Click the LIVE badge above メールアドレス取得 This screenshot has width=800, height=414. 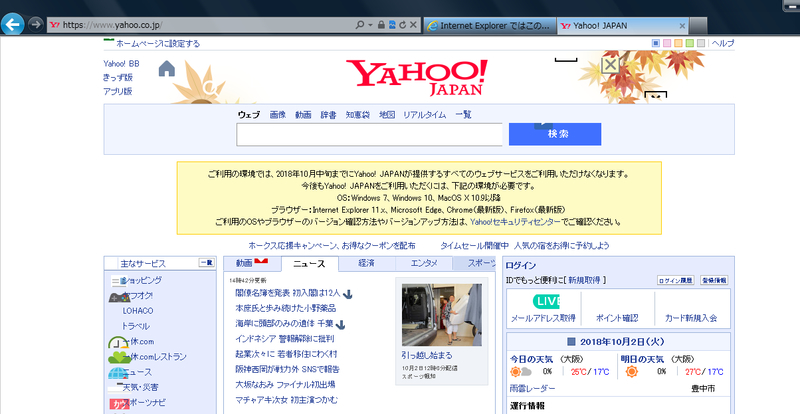(x=546, y=301)
